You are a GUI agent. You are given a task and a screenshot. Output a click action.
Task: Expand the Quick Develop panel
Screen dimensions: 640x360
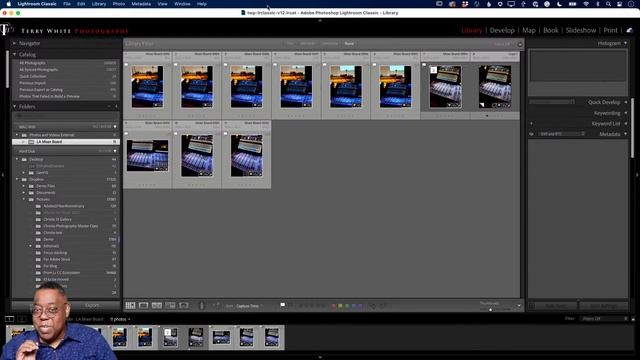625,102
